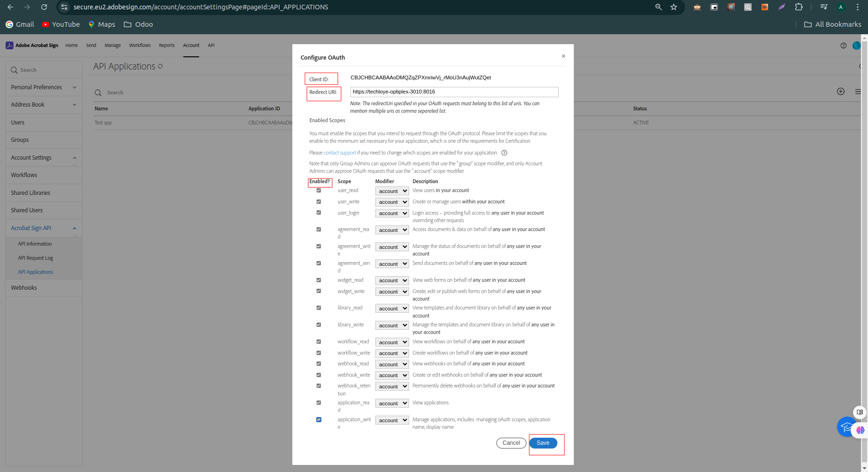Toggle the widget_read scope checkbox

click(319, 280)
